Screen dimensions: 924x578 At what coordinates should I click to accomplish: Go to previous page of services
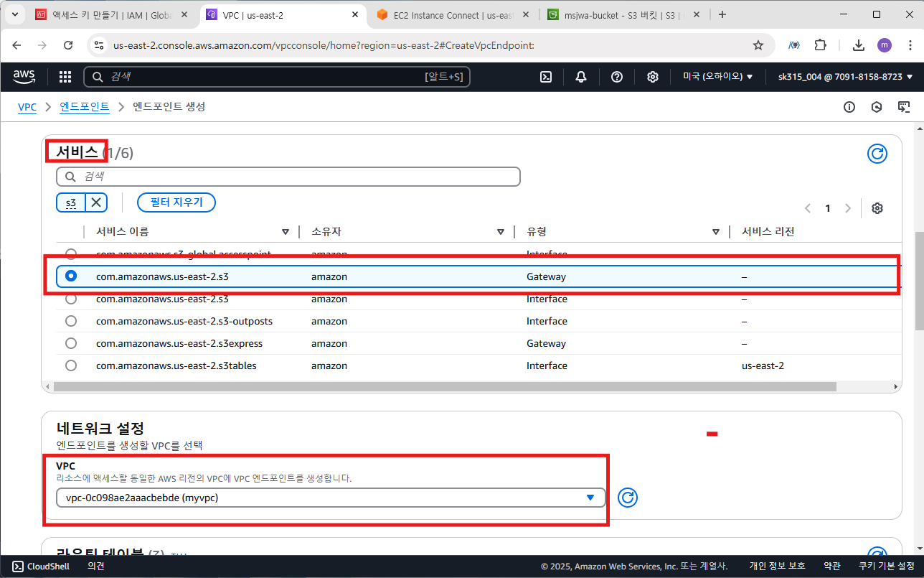point(808,208)
